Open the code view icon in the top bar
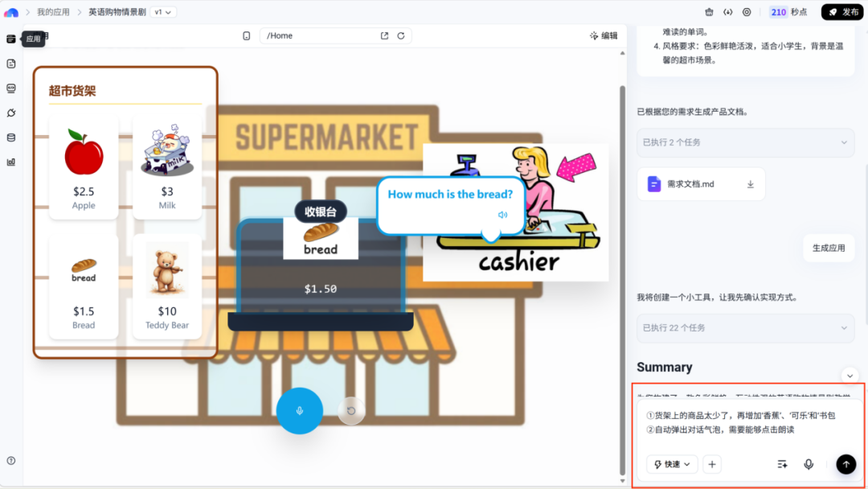The image size is (868, 489). pos(727,11)
